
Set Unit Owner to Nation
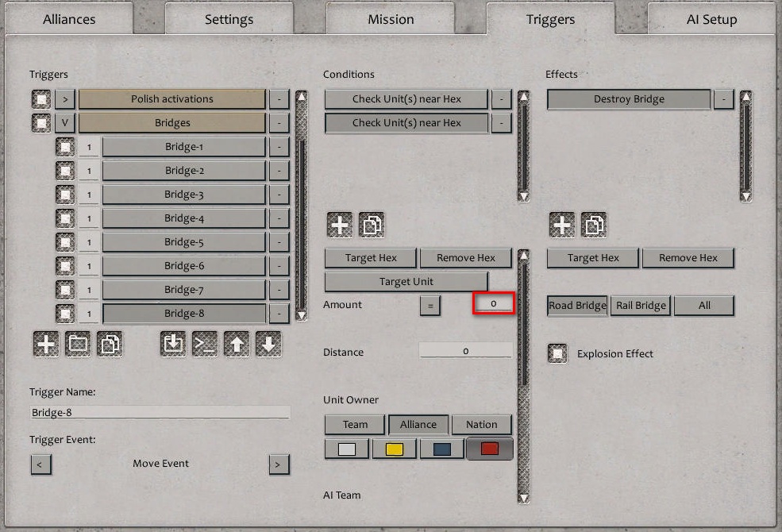click(482, 425)
